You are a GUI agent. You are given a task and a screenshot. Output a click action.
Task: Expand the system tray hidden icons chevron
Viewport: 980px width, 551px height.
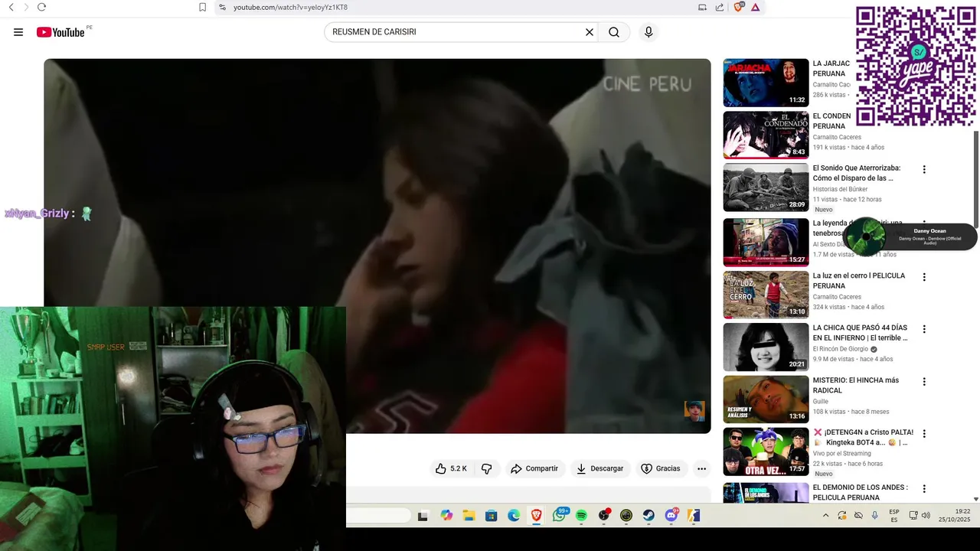pos(825,516)
